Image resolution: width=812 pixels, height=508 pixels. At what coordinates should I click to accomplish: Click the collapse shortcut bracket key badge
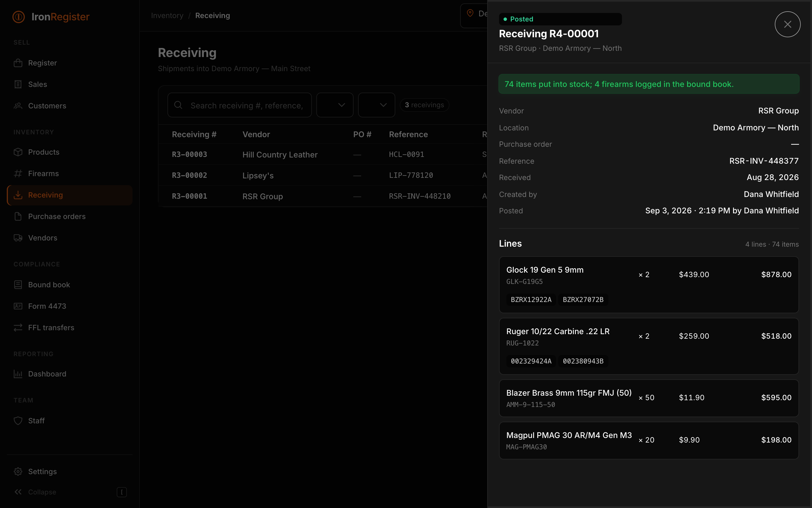(122, 492)
